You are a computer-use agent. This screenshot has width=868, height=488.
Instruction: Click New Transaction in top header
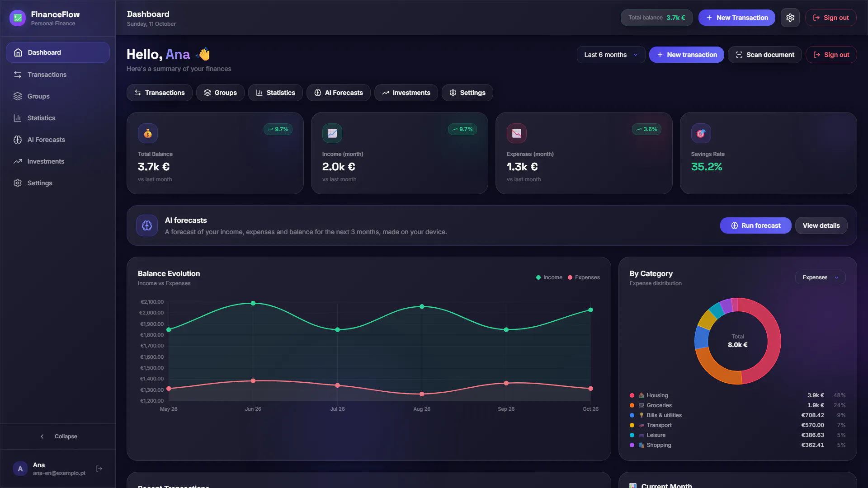pos(736,18)
